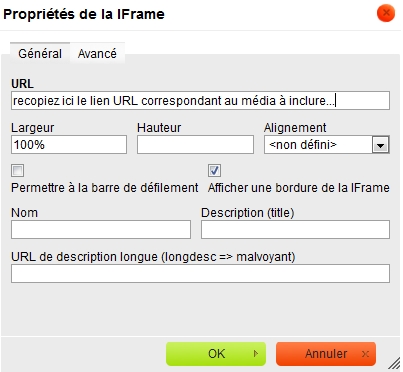Image resolution: width=403 pixels, height=372 pixels.
Task: Grab the dialog resize grip corner
Action: 394,364
